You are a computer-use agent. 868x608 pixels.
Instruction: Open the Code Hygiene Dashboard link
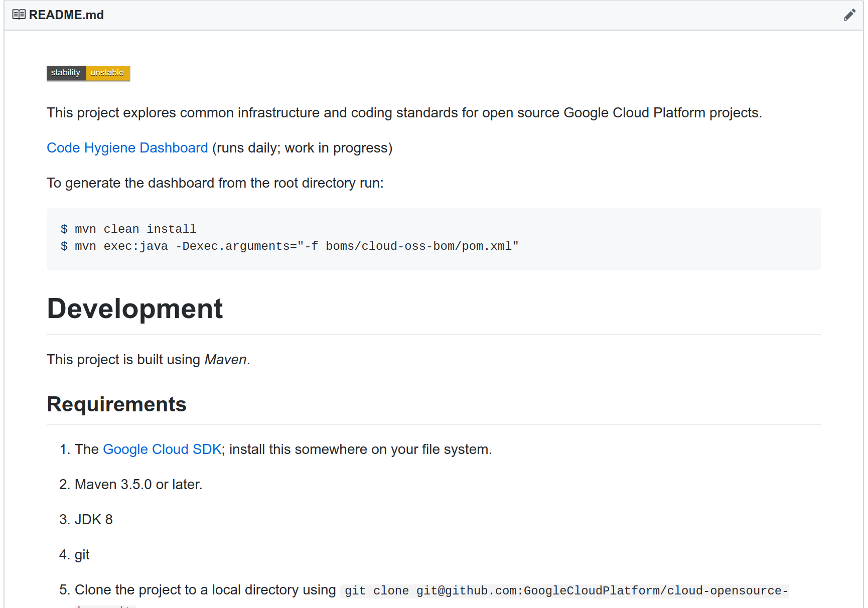[x=127, y=147]
